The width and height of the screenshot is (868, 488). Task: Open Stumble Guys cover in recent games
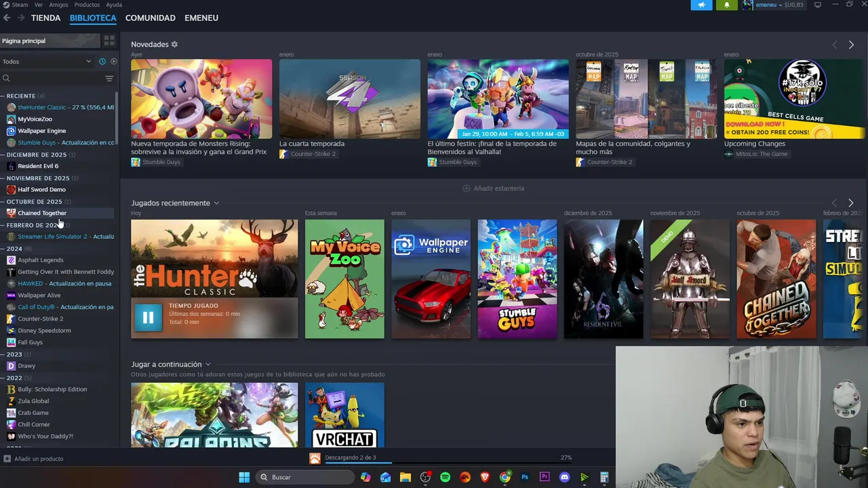tap(517, 279)
